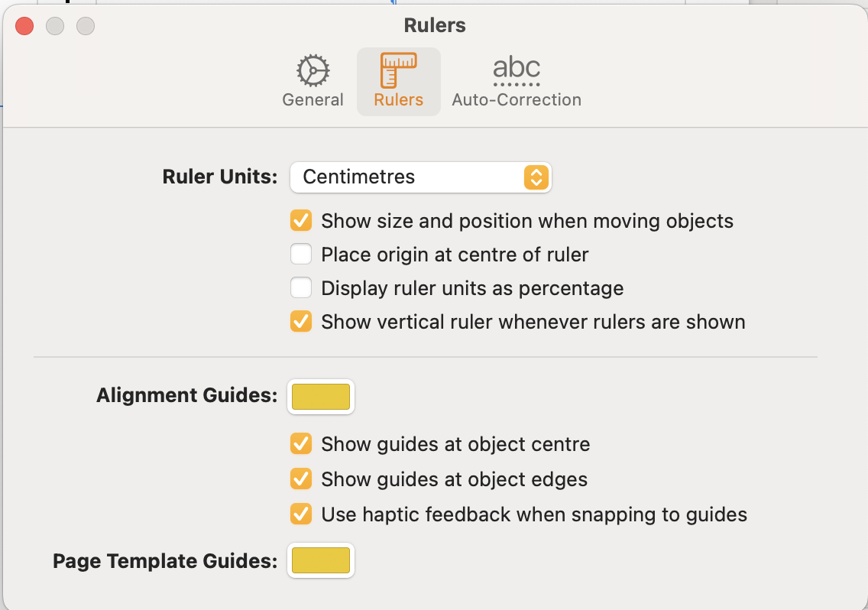Enable Place origin at centre of ruler
Viewport: 868px width, 610px height.
click(301, 255)
